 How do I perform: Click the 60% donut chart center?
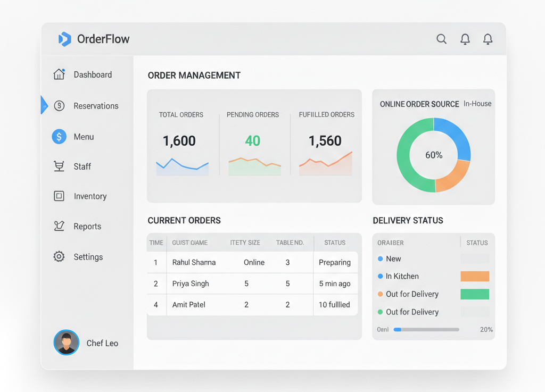[434, 155]
